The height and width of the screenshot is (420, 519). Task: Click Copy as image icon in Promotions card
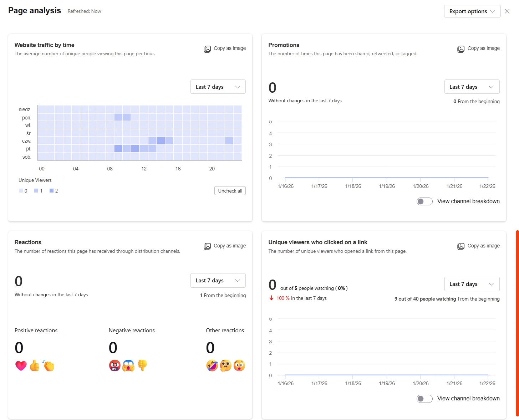click(x=461, y=49)
